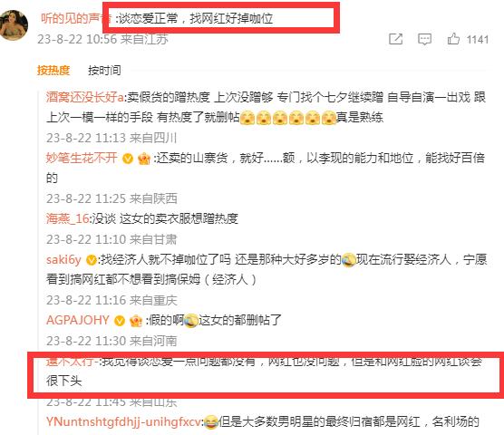Viewport: 504px width, 435px height.
Task: Open 酒窝还没长好a user profile
Action: tap(84, 97)
